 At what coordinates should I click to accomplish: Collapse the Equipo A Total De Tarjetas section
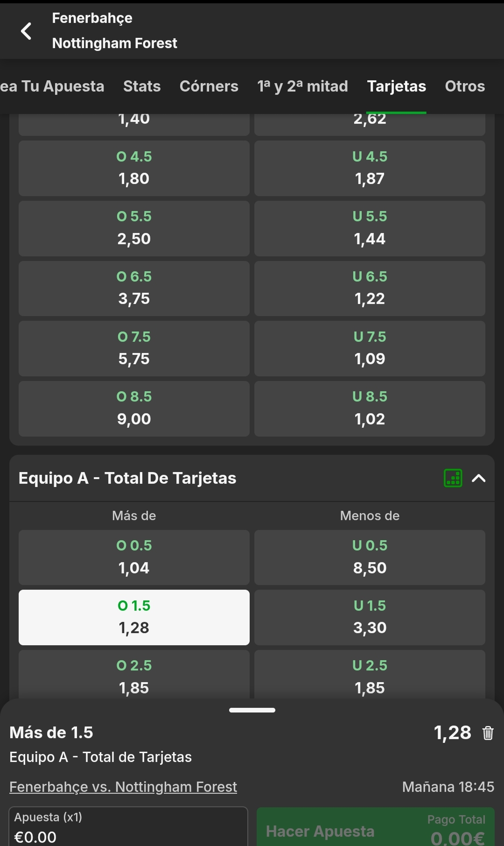click(479, 478)
